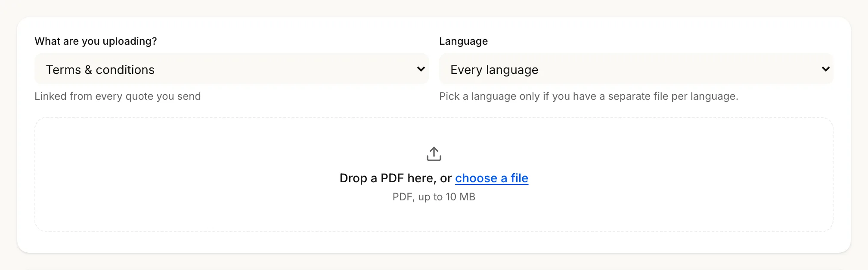Click the upload arrow icon in drop zone
The width and height of the screenshot is (868, 270).
tap(434, 154)
